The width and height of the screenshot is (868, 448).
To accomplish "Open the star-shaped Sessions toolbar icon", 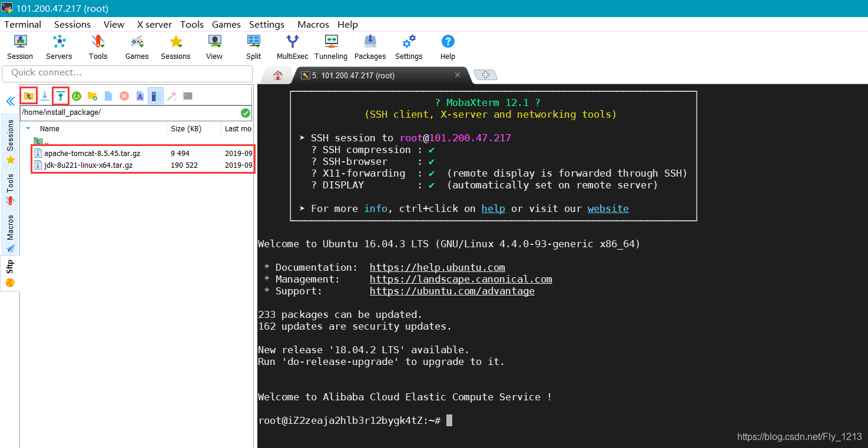I will [x=175, y=47].
